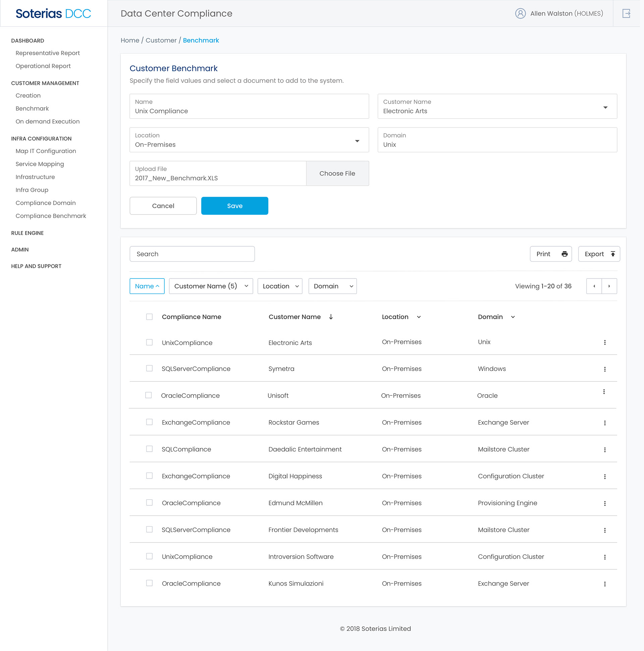Expand the Location form dropdown

357,141
